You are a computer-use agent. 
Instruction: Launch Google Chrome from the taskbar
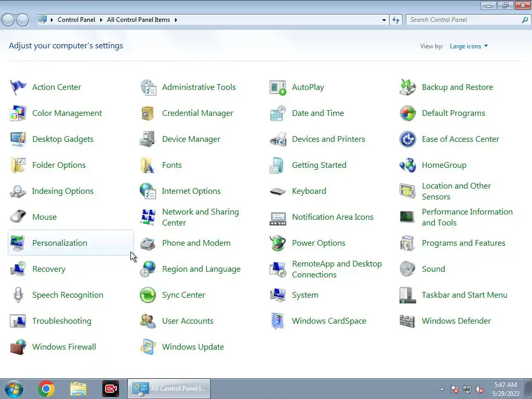[x=46, y=389]
